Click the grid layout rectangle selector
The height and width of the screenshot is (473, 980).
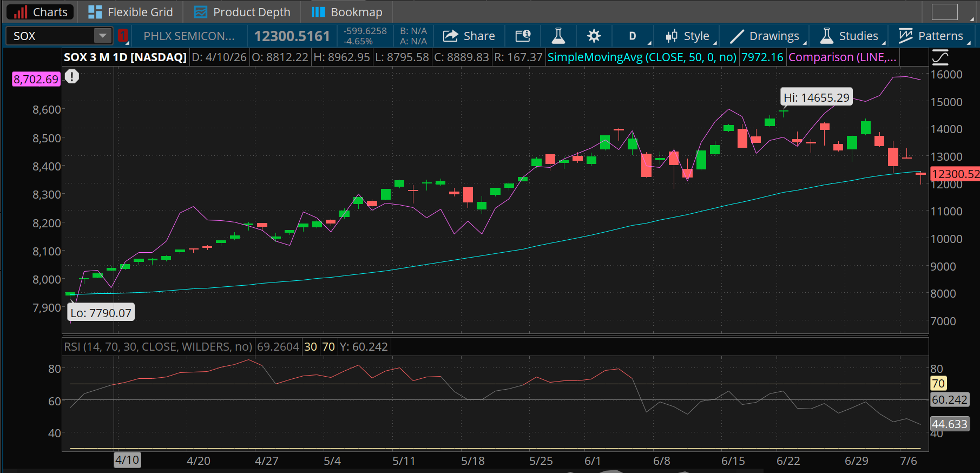945,12
